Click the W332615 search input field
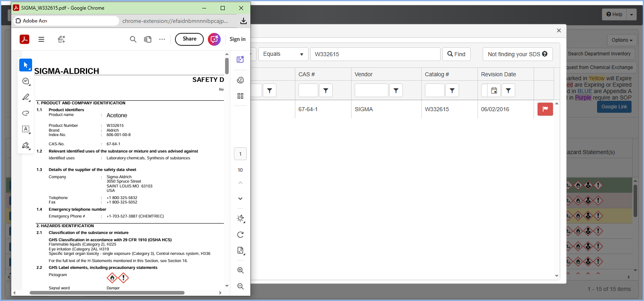 375,54
